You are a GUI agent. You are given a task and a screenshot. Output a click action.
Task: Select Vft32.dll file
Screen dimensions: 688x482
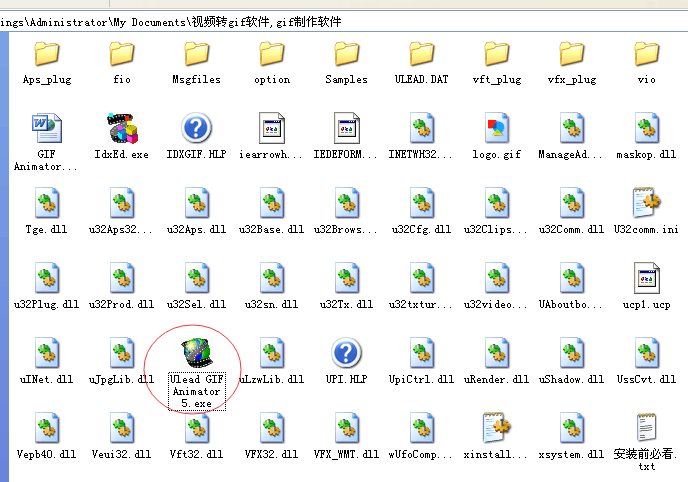197,428
